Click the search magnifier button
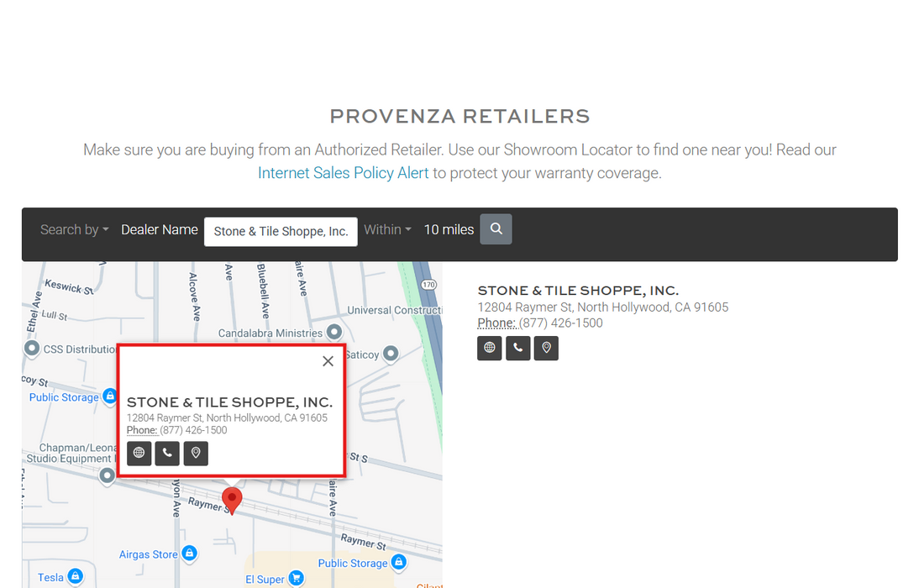Viewport: 919px width, 588px height. [x=496, y=229]
